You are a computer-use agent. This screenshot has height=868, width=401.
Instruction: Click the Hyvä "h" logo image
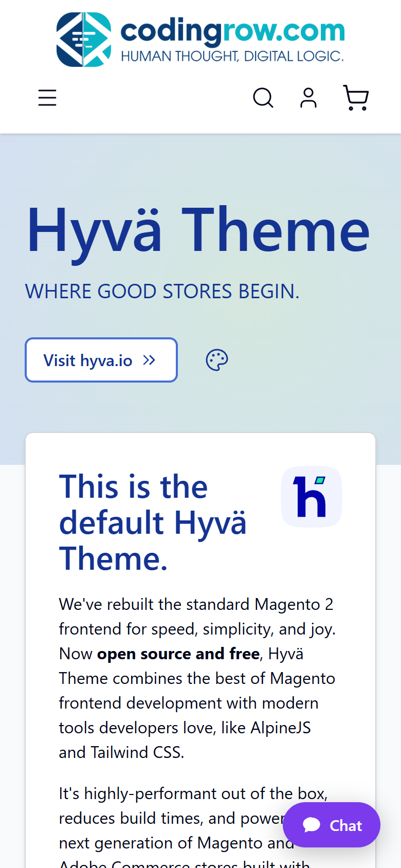pos(312,497)
